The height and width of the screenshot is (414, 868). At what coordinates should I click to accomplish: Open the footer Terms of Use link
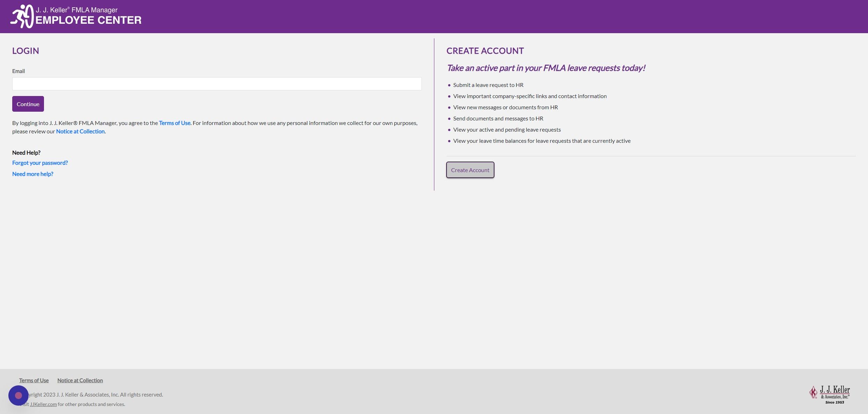(34, 380)
